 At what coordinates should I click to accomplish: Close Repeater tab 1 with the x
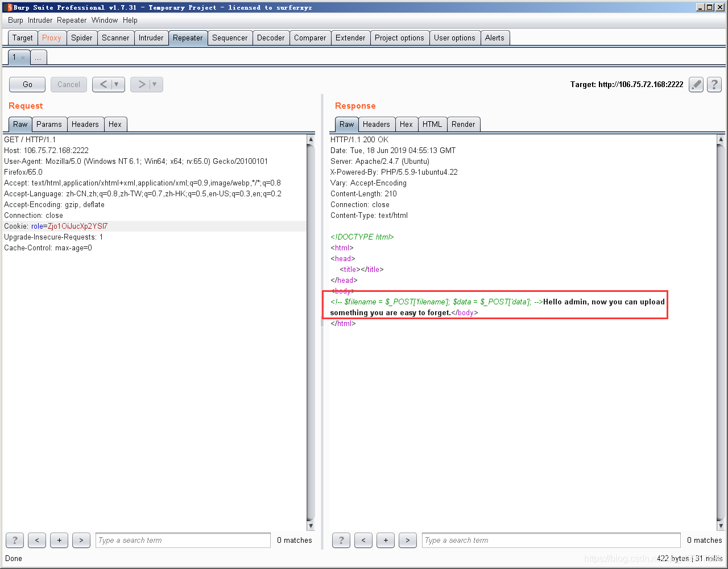tap(23, 57)
